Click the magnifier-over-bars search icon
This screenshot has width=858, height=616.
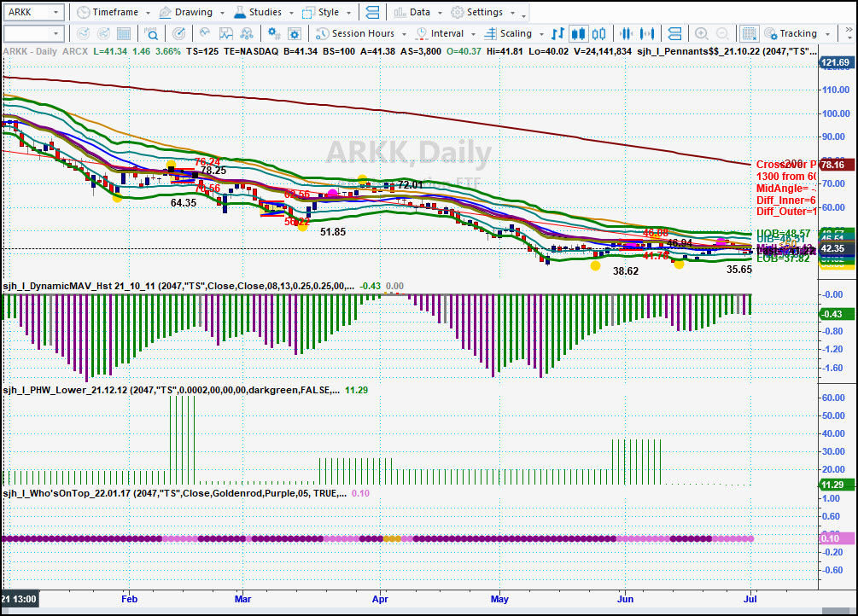coord(151,34)
